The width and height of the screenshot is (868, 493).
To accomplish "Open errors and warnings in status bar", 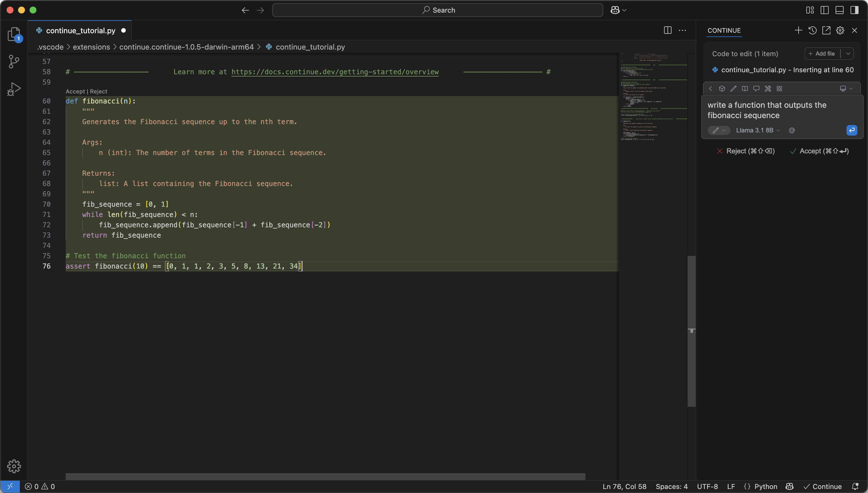I will 40,487.
